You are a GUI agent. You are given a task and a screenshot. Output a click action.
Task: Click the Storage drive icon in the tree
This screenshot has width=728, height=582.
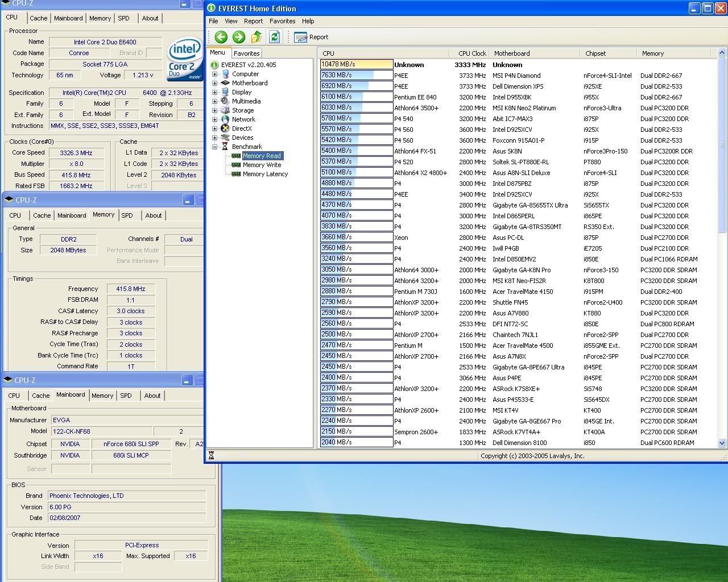coord(225,110)
